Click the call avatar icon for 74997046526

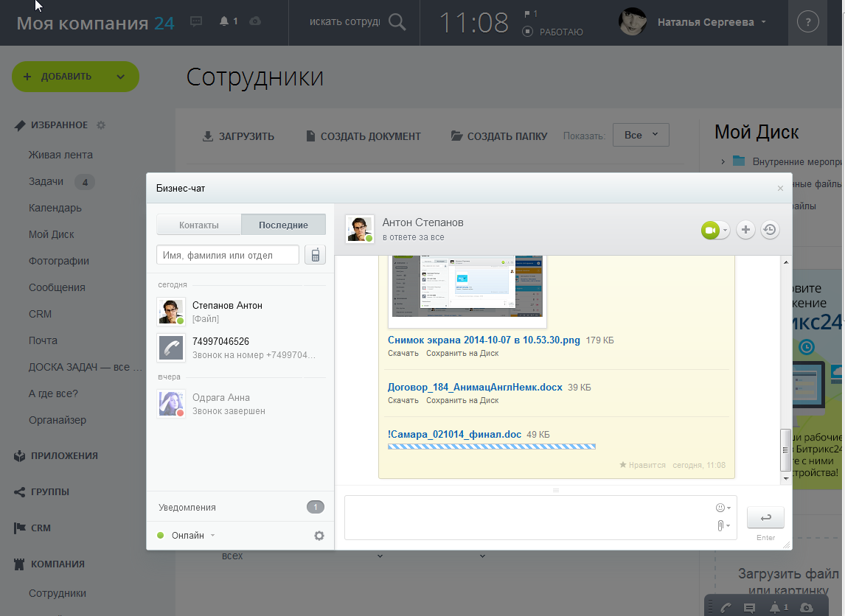[171, 347]
